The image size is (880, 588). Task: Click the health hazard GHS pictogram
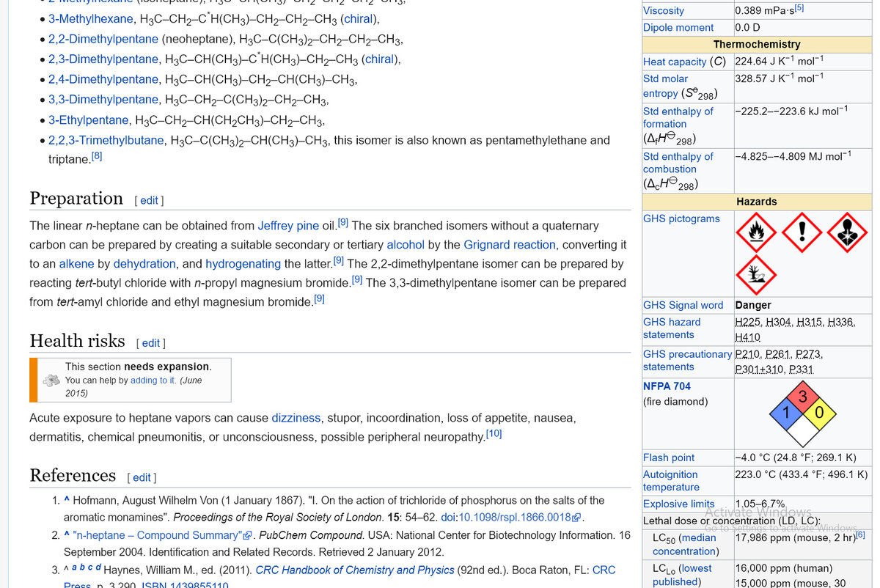[x=847, y=232]
